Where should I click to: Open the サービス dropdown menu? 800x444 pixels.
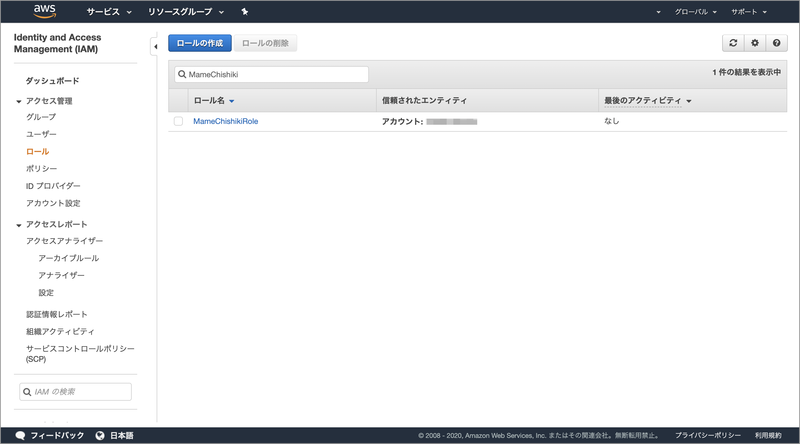(x=109, y=12)
